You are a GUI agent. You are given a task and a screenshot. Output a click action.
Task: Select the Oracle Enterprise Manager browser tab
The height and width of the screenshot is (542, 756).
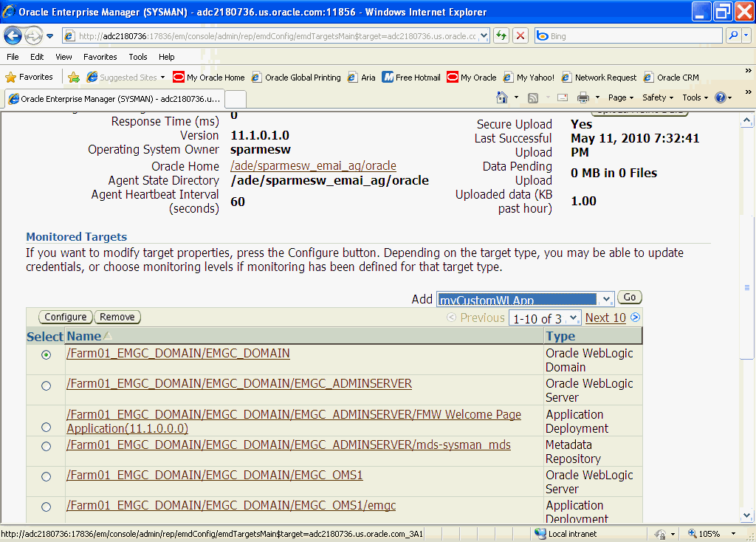(x=114, y=99)
